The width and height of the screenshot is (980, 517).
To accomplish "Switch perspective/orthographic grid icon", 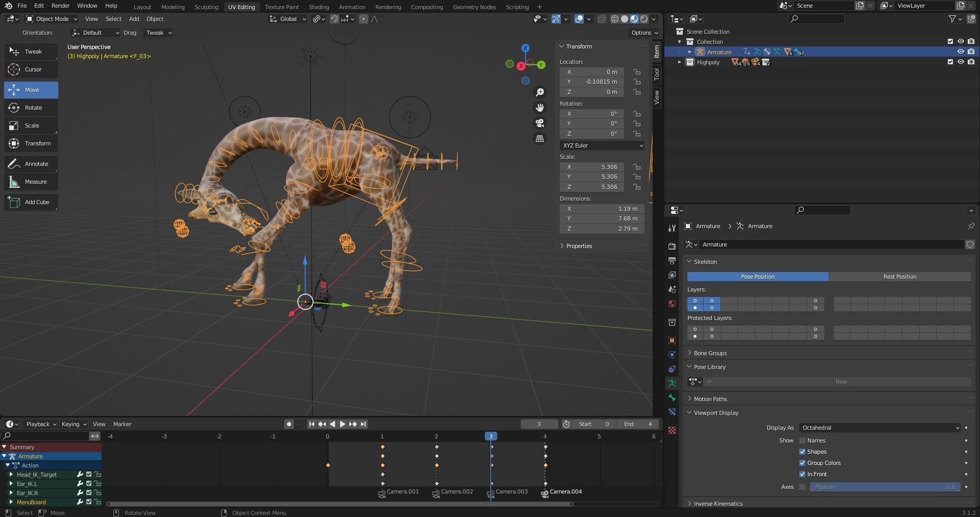I will click(x=540, y=138).
